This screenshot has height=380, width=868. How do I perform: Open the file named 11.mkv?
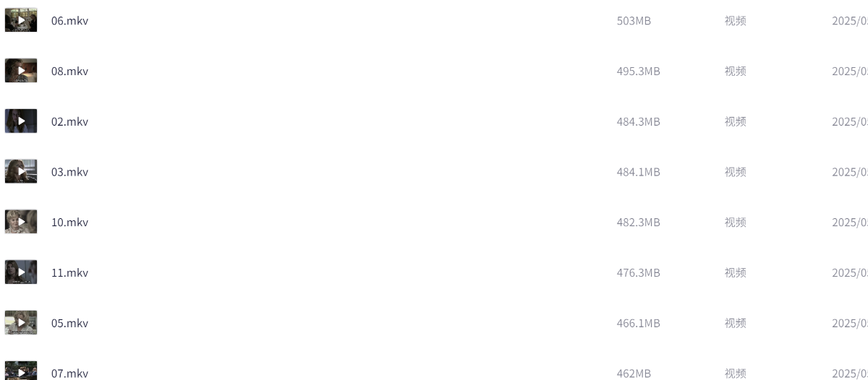coord(69,273)
